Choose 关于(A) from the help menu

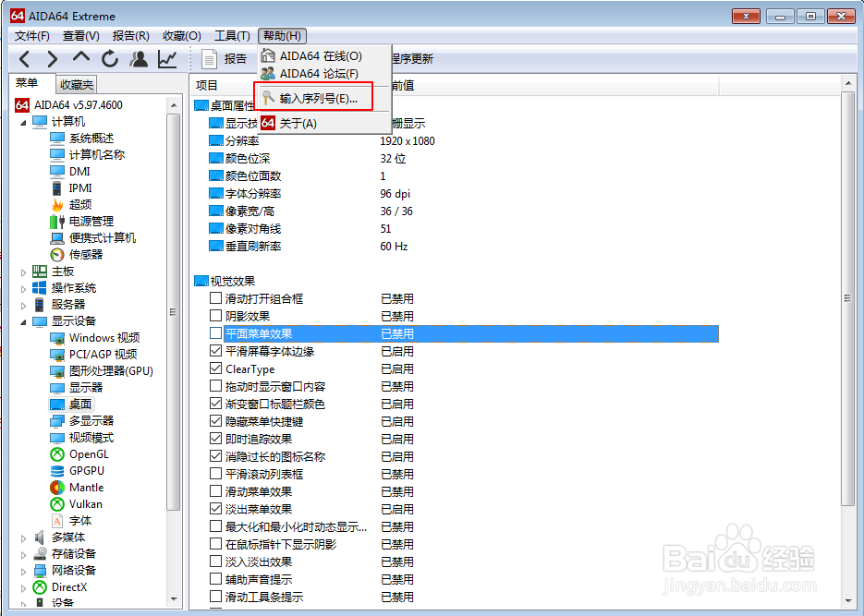[324, 123]
